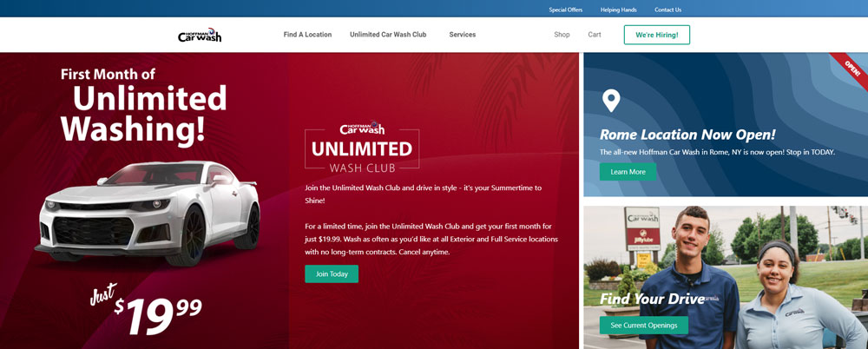Image resolution: width=868 pixels, height=349 pixels.
Task: Open the Services menu
Action: coord(463,35)
